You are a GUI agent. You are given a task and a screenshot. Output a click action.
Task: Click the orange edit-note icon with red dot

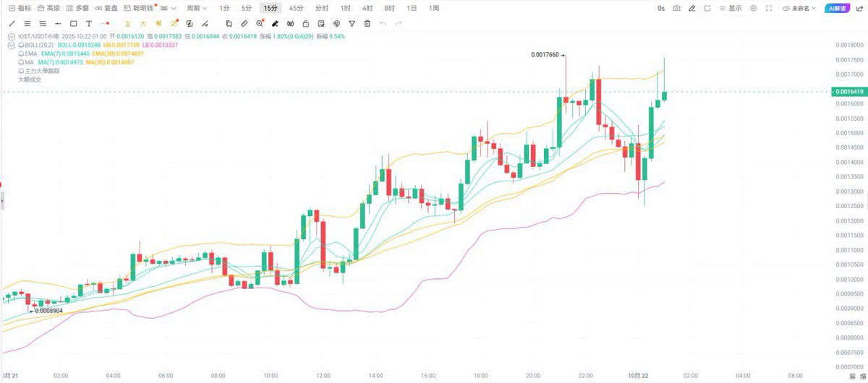[174, 24]
